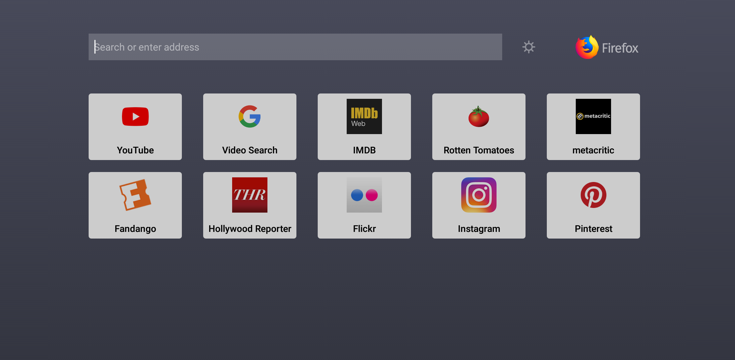
Task: Launch the Fandango tile
Action: (135, 205)
